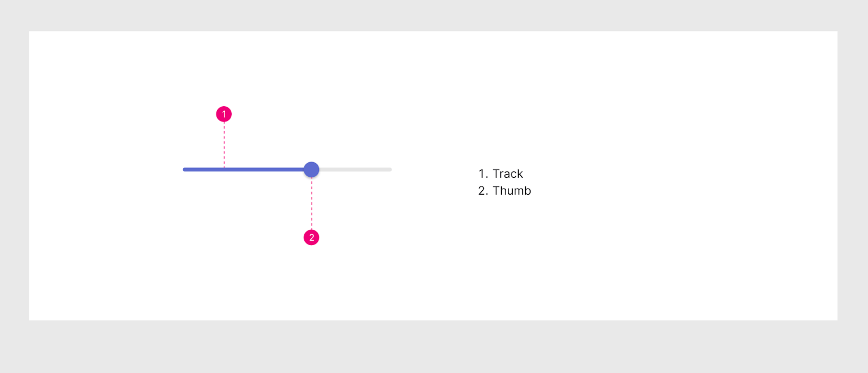Viewport: 868px width, 373px height.
Task: Click the word "Thumb" in the legend
Action: pos(512,190)
